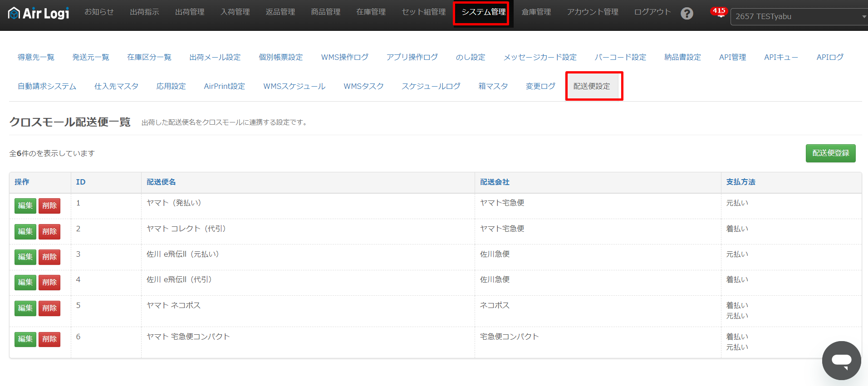Sort by the 配送便名 column header
Image resolution: width=868 pixels, height=386 pixels.
(x=161, y=182)
